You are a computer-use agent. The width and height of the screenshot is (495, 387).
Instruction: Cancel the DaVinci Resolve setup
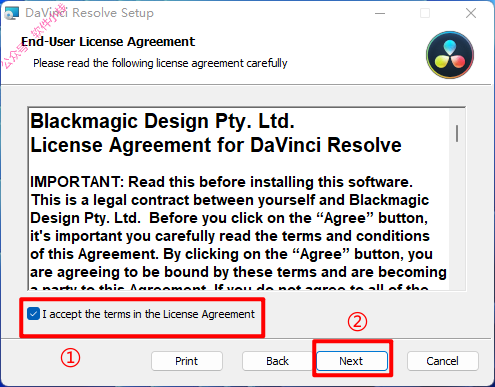tap(443, 361)
